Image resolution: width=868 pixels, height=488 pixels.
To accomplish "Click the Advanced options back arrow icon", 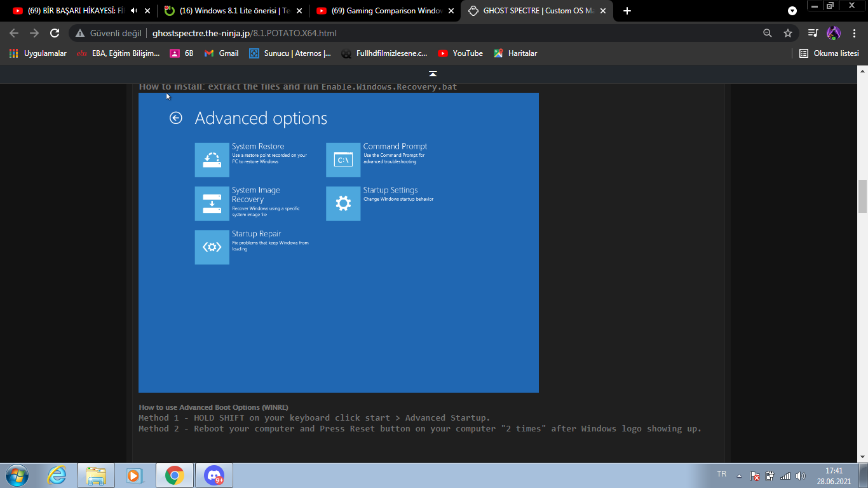I will click(176, 118).
